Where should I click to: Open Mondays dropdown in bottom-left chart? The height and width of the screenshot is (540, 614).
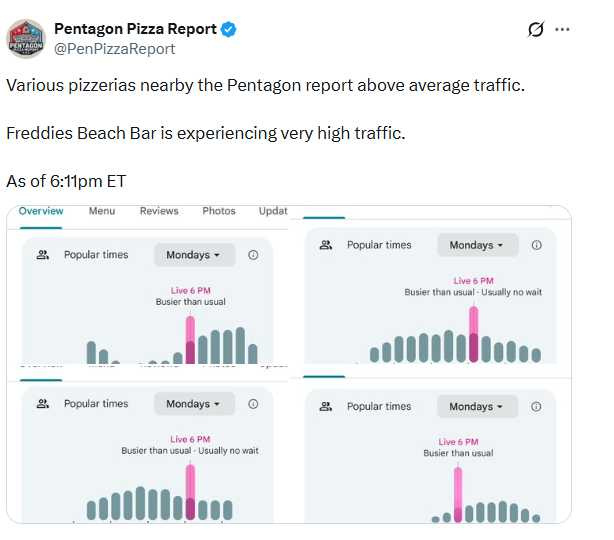(194, 404)
